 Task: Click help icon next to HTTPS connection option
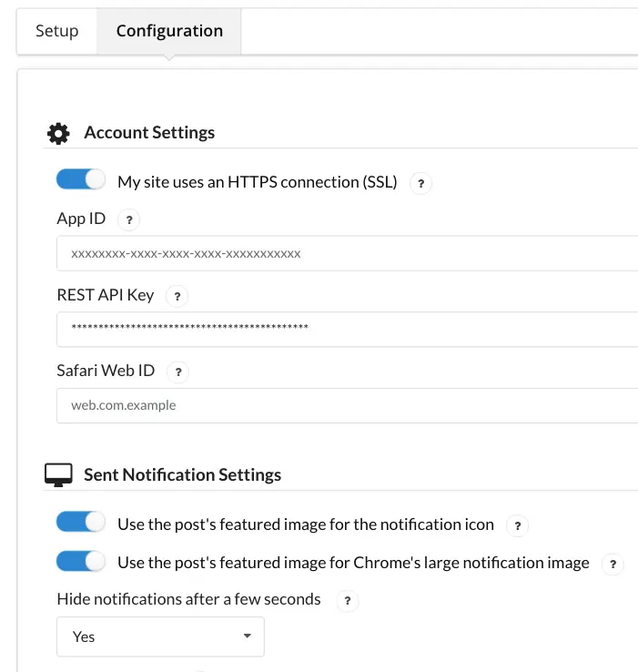click(x=420, y=183)
